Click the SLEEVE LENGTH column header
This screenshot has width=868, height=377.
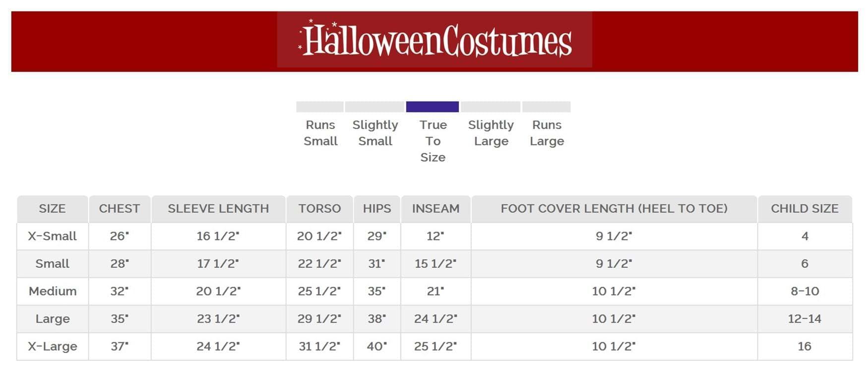click(218, 209)
